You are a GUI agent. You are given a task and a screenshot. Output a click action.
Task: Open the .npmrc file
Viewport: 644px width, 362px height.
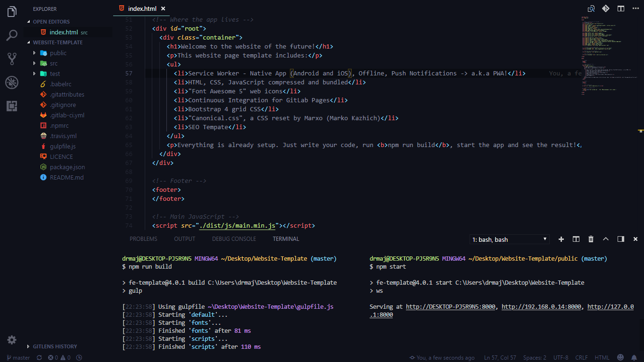[60, 126]
